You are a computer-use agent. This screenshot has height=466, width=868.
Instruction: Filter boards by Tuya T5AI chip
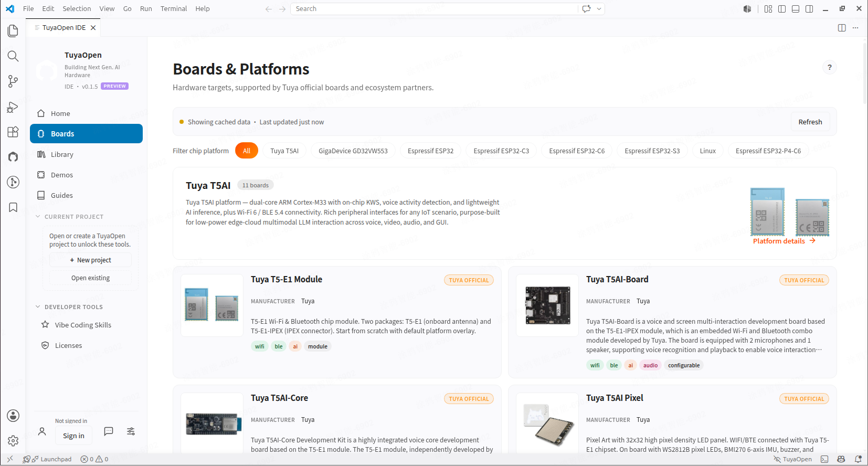coord(284,151)
